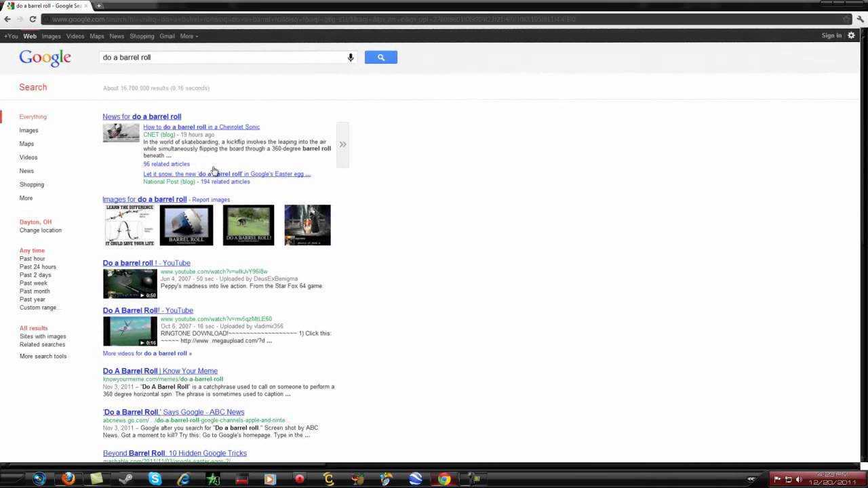Click the Sign in link

[x=831, y=35]
